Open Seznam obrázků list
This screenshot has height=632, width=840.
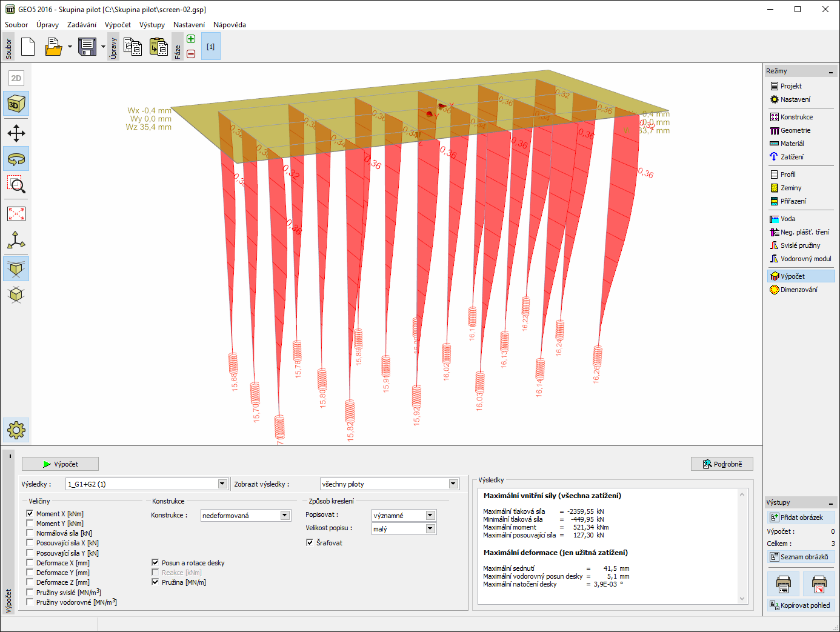[801, 557]
